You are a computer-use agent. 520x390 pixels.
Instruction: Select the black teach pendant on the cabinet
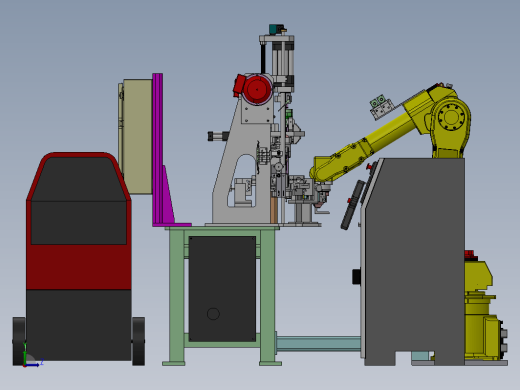tap(353, 205)
